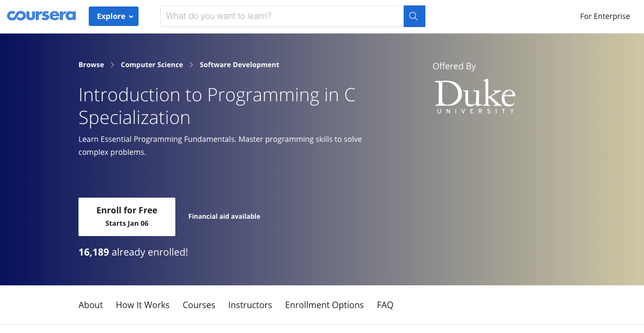Open the Financial aid available link
This screenshot has width=644, height=333.
click(224, 217)
